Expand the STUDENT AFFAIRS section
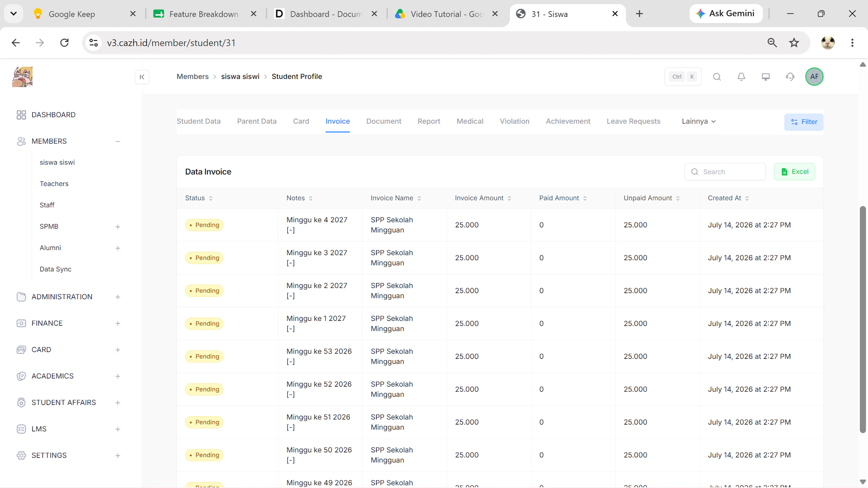Screen dimensions: 868x488 click(118, 403)
